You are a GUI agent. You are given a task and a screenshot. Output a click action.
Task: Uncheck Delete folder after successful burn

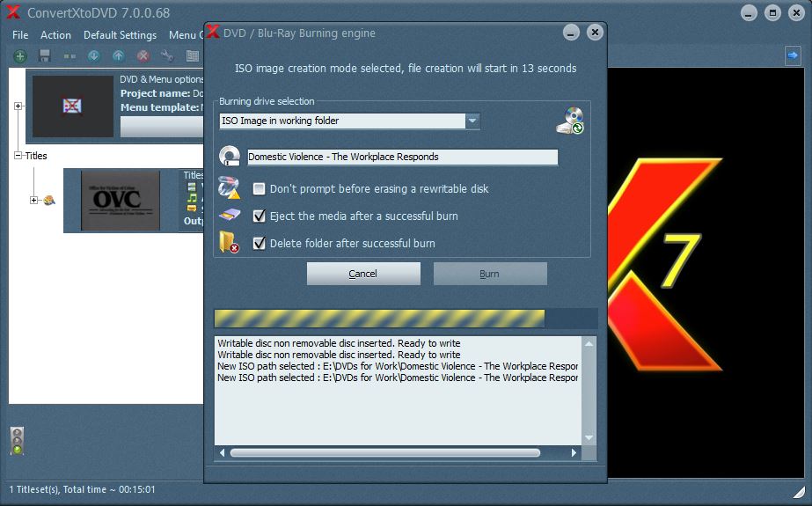pos(259,243)
